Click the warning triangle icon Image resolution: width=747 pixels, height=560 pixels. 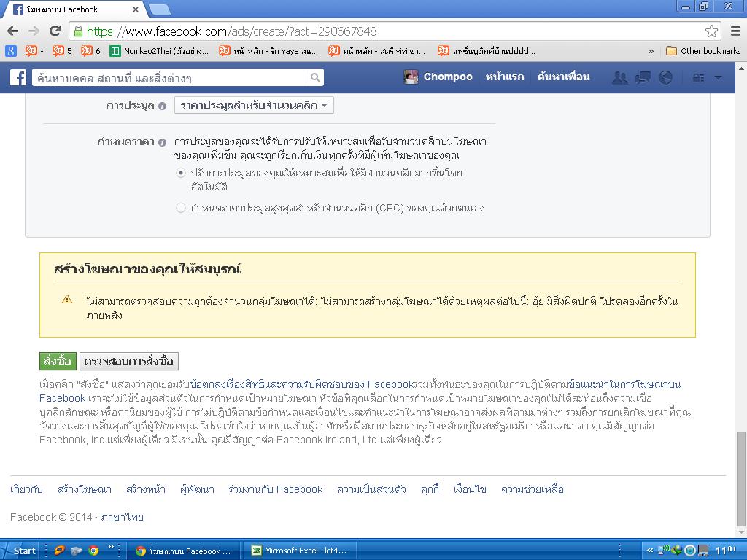[x=67, y=299]
